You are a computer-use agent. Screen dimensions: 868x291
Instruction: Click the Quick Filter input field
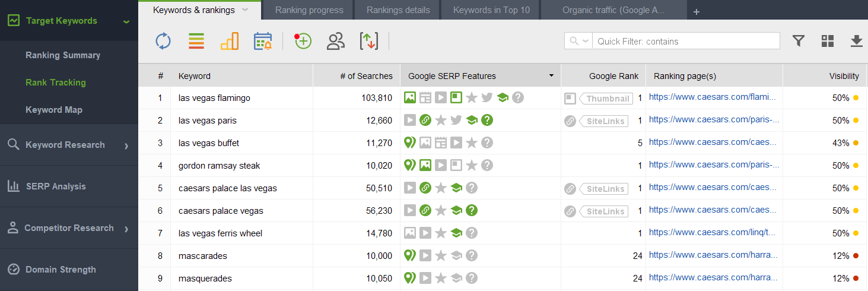point(686,41)
